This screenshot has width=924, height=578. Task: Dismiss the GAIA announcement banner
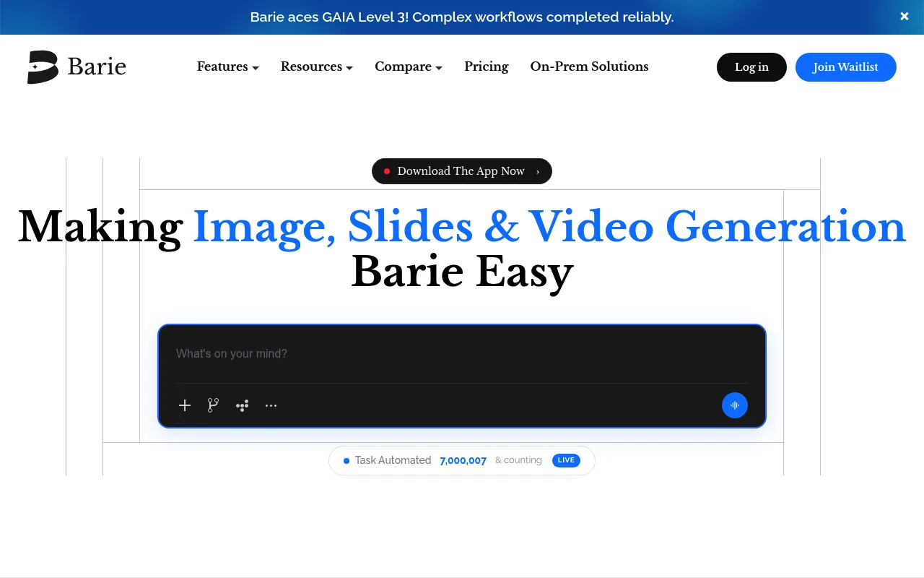tap(905, 17)
